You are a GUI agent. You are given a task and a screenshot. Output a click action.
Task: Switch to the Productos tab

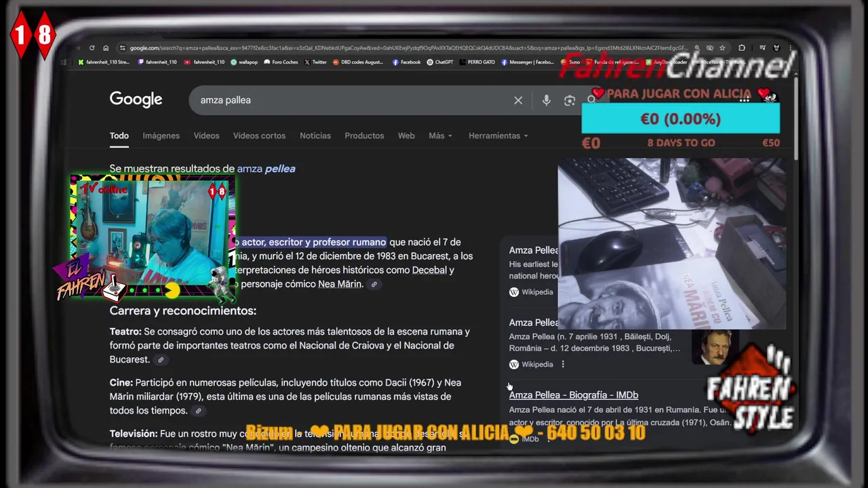click(x=364, y=136)
